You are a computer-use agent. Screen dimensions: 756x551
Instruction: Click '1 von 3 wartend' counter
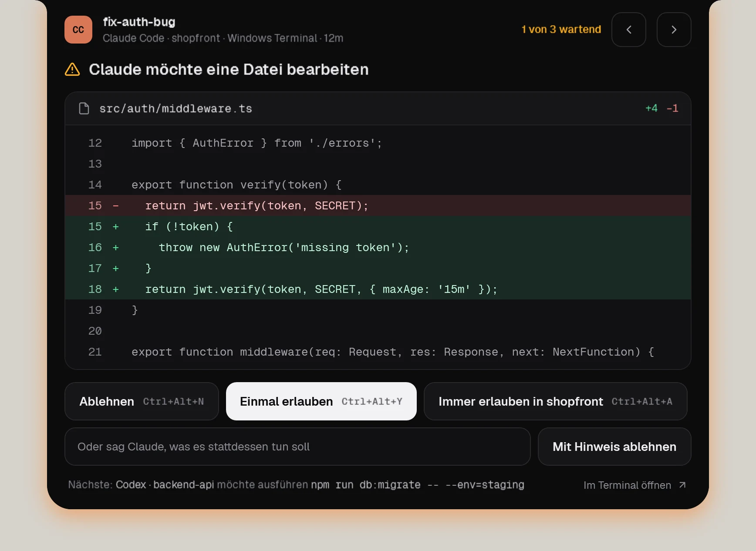561,29
